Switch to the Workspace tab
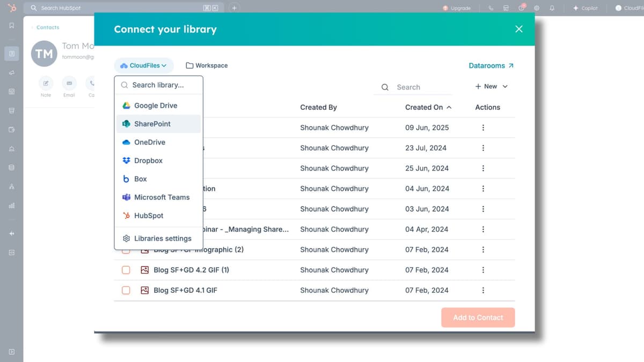This screenshot has width=644, height=362. [207, 65]
